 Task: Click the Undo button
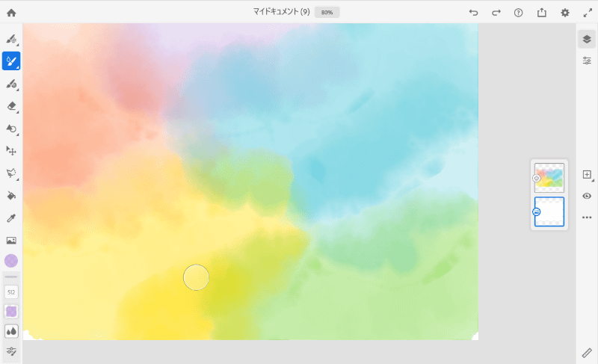(x=473, y=13)
